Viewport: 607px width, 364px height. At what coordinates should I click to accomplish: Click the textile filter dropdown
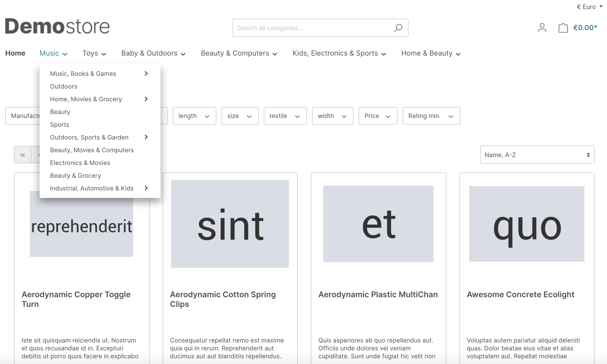click(x=284, y=115)
